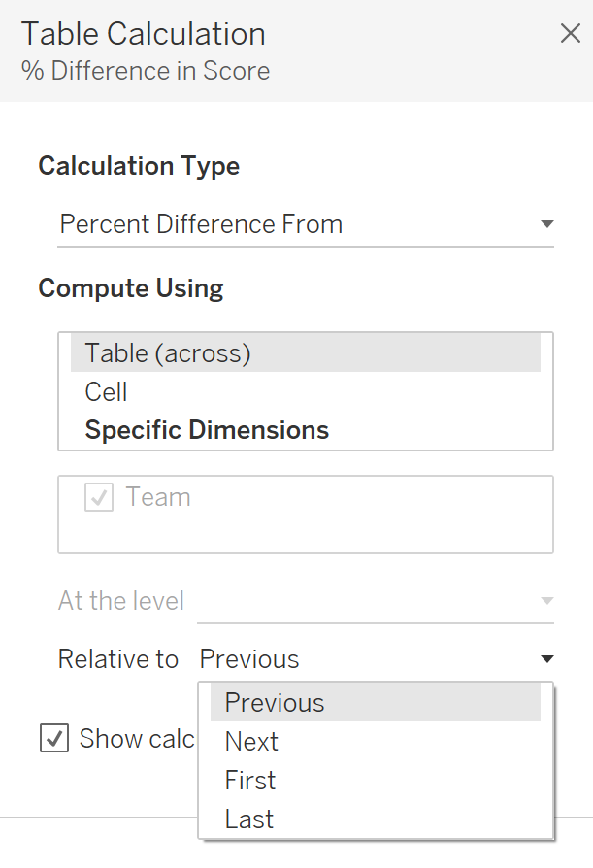The image size is (593, 868).
Task: Open the Percent Difference From dropdown
Action: [291, 224]
